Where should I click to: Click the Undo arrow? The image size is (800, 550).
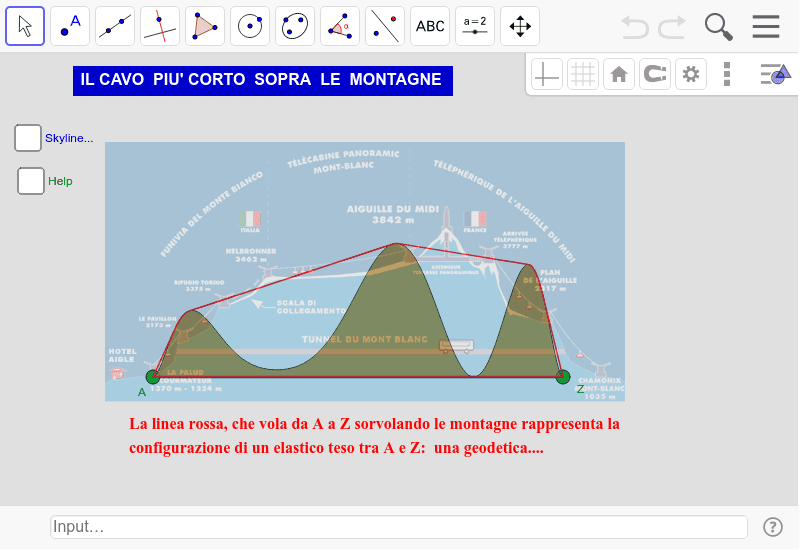[x=635, y=27]
